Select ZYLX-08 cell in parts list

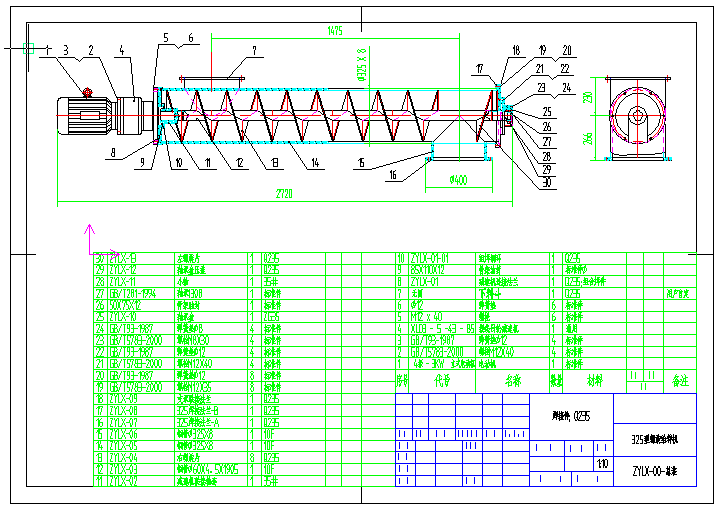[x=123, y=411]
